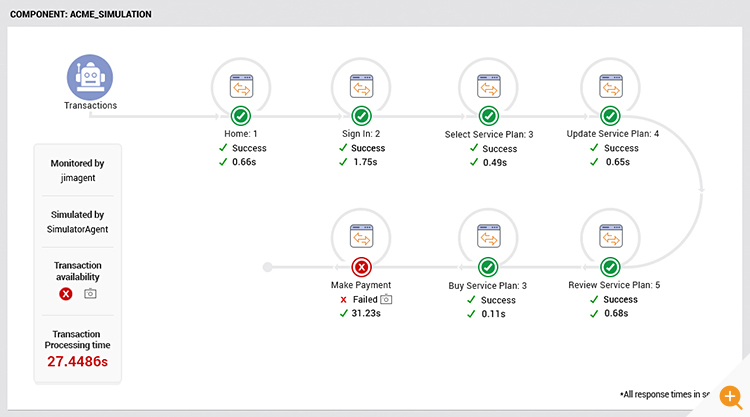Click the jimagent monitor name
This screenshot has width=750, height=417.
[78, 178]
